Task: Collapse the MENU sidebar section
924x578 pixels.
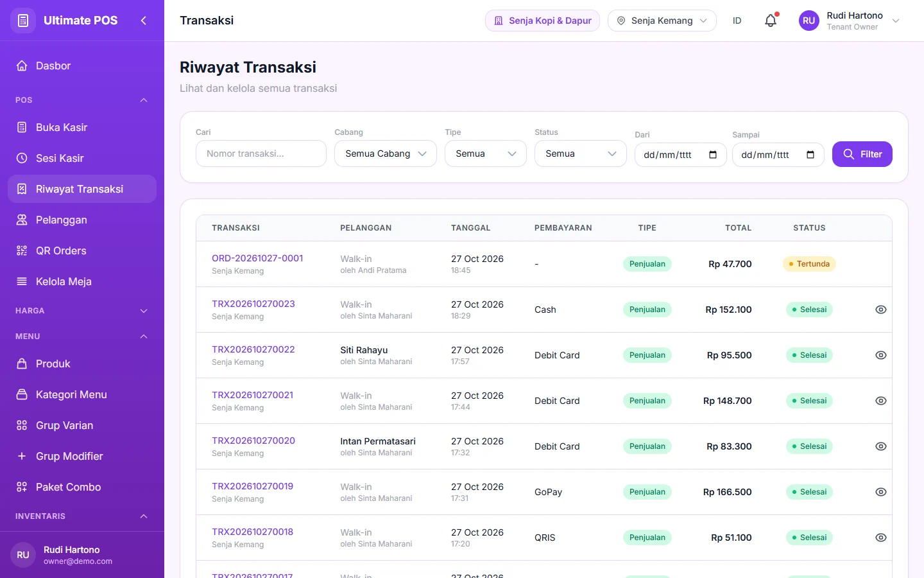Action: click(144, 337)
